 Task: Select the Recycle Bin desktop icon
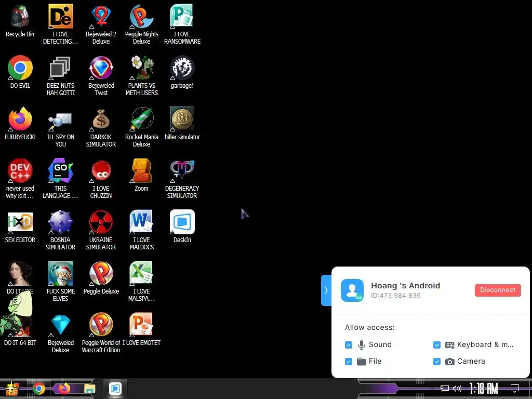coord(20,21)
